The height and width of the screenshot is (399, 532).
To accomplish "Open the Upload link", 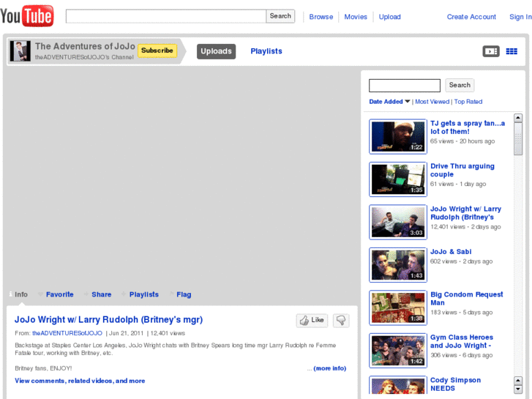I will [389, 17].
